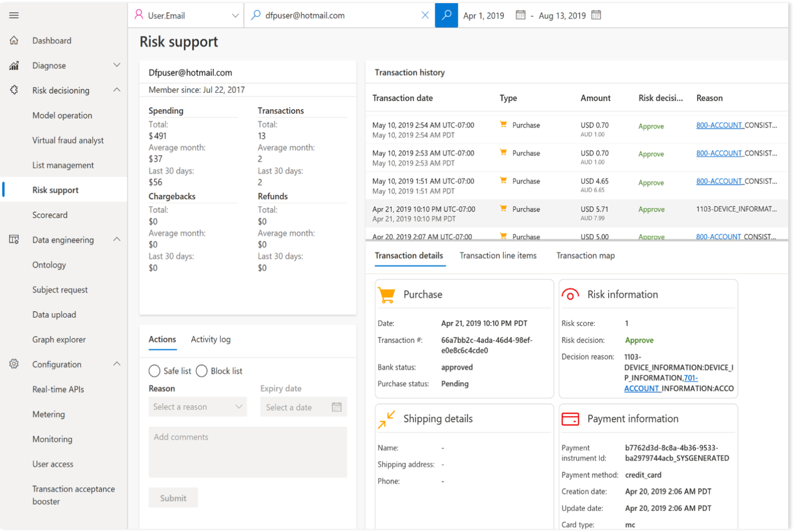This screenshot has width=794, height=532.
Task: Open the User.Email search field dropdown
Action: coord(236,15)
